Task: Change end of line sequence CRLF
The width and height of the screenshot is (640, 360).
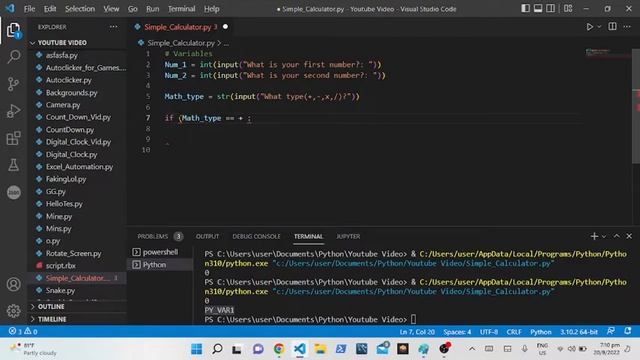Action: pos(514,332)
